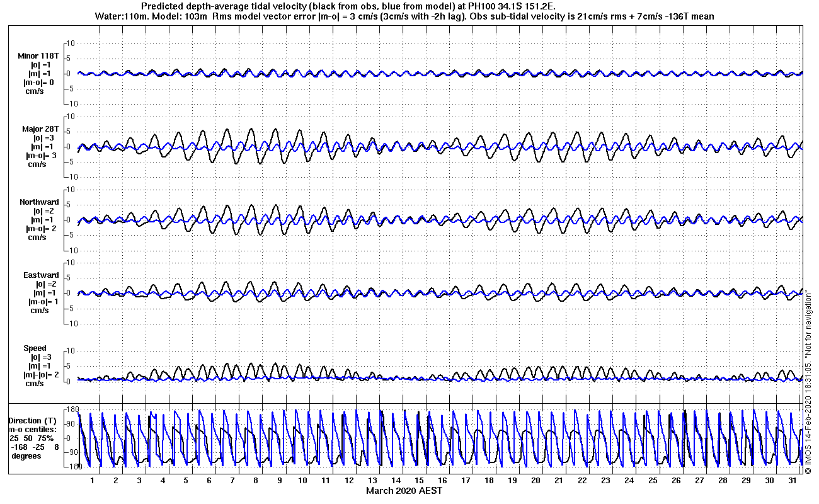This screenshot has width=819, height=504.
Task: Select the 'Major 28T' panel label
Action: pos(40,129)
